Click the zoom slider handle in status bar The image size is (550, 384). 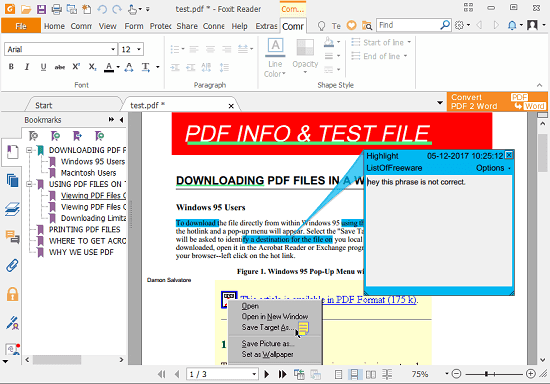pos(487,374)
